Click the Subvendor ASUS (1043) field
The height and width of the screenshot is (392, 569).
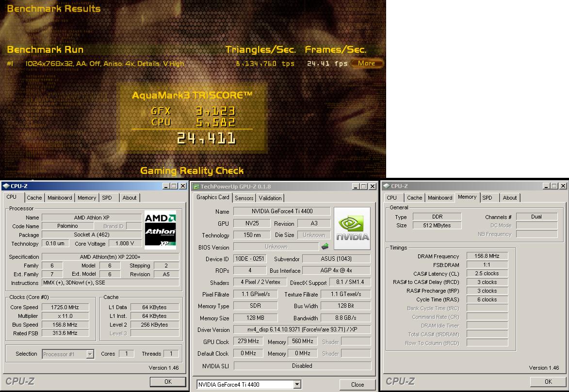pyautogui.click(x=336, y=259)
